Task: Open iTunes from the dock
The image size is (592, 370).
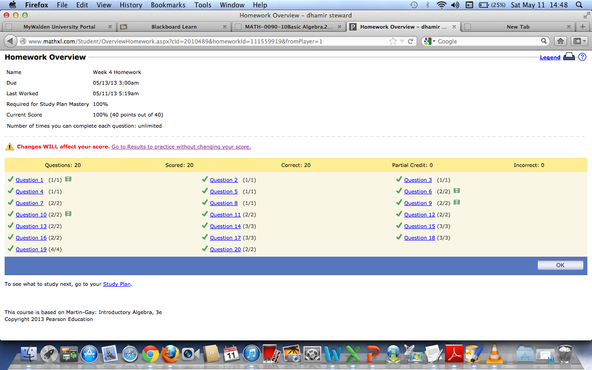Action: 251,354
